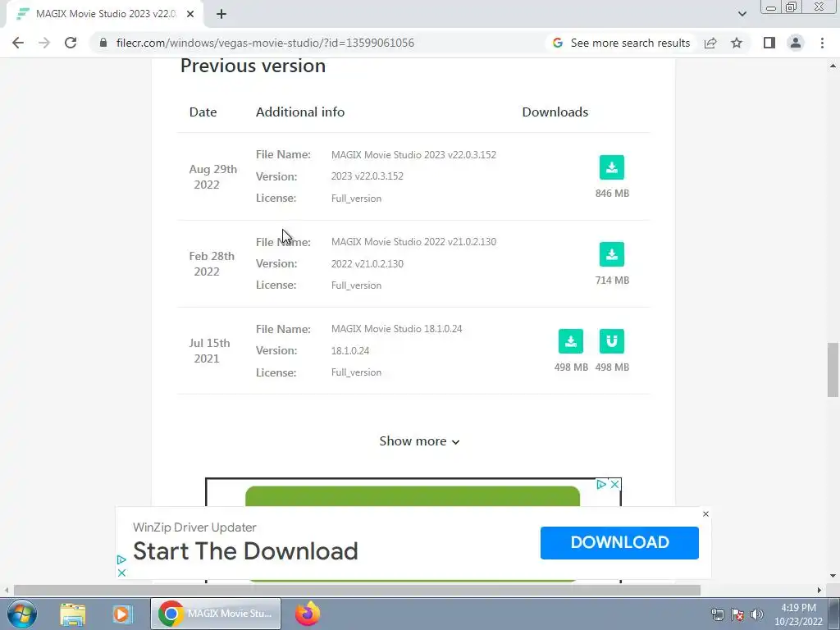840x630 pixels.
Task: Open the browser side panel
Action: [769, 43]
